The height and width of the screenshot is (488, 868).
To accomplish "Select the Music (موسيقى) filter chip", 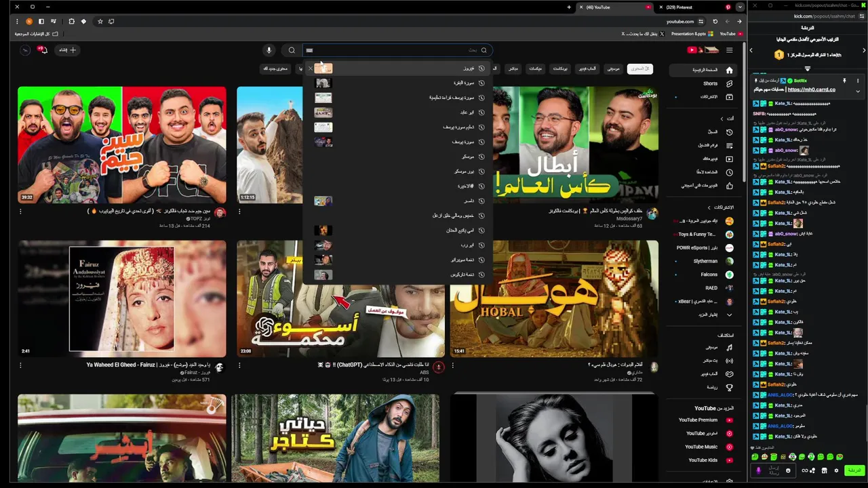I will point(613,68).
